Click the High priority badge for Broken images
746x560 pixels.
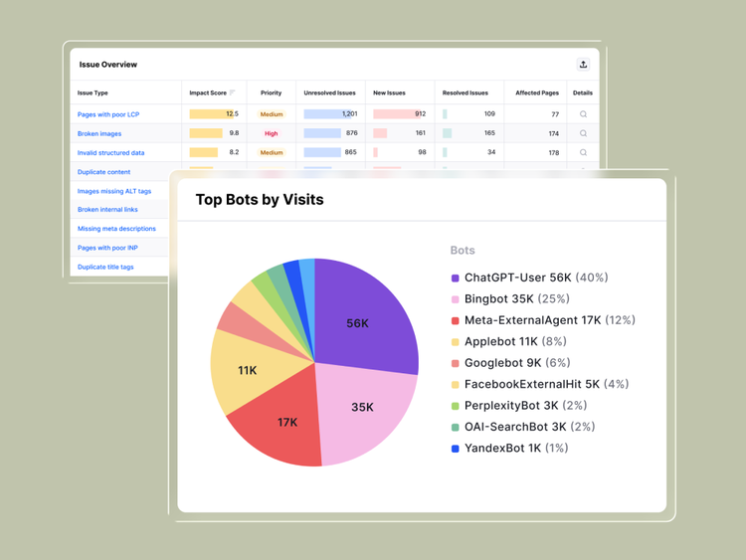pos(271,133)
